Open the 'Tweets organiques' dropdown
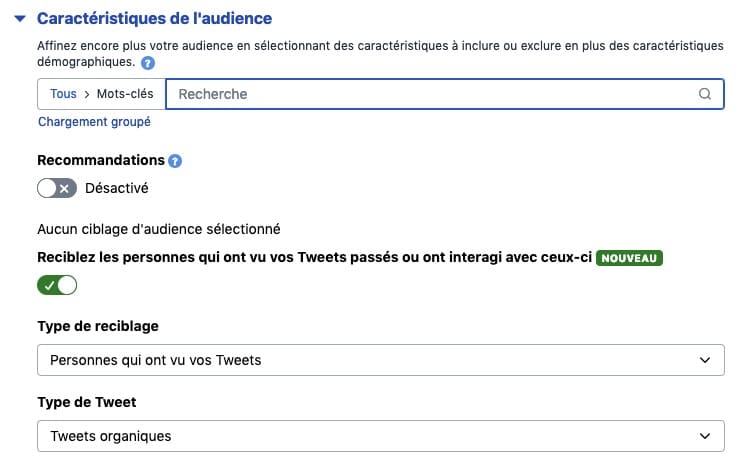Image resolution: width=752 pixels, height=466 pixels. click(380, 436)
